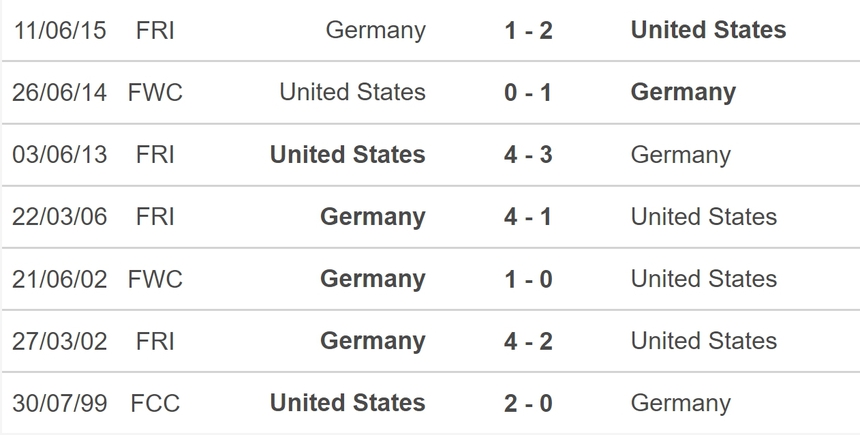
Task: Click home team Germany in 22/03/06 row
Action: (x=373, y=217)
